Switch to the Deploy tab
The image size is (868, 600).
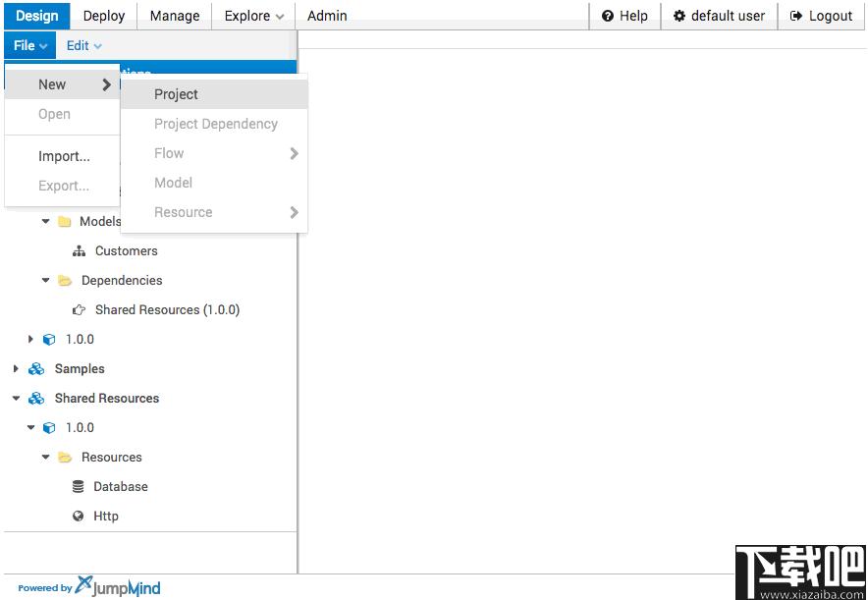(x=103, y=16)
